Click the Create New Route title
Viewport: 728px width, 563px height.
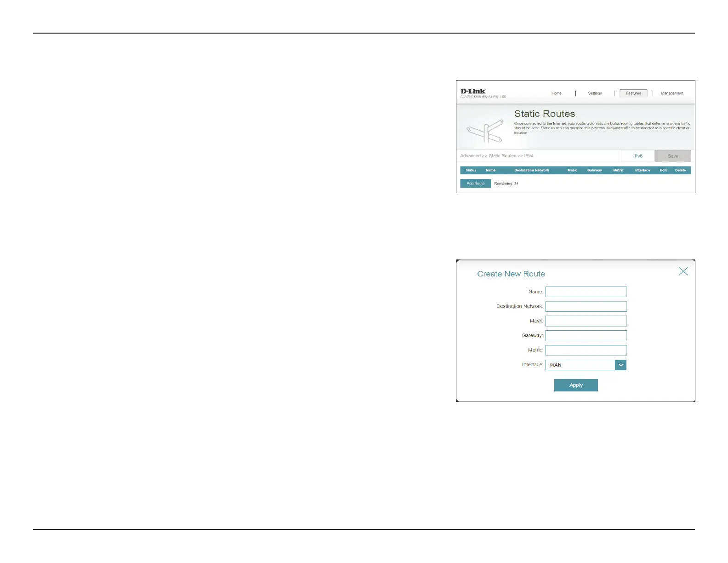[511, 274]
